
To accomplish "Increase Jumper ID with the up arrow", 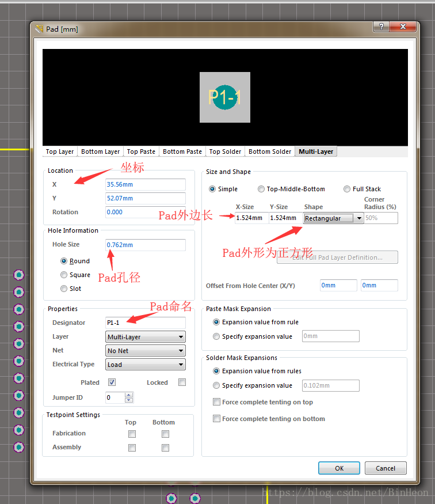I will pyautogui.click(x=129, y=395).
